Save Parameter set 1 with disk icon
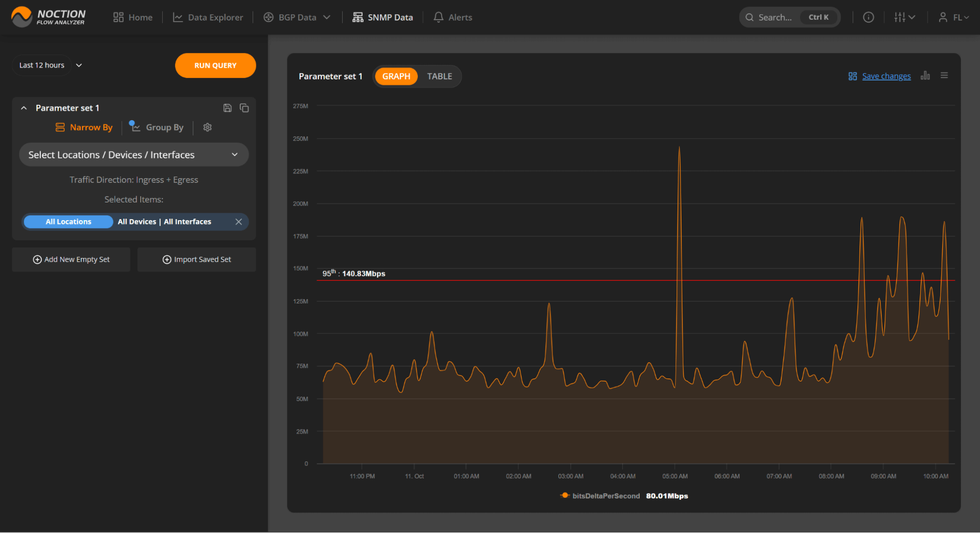The image size is (980, 533). click(227, 108)
